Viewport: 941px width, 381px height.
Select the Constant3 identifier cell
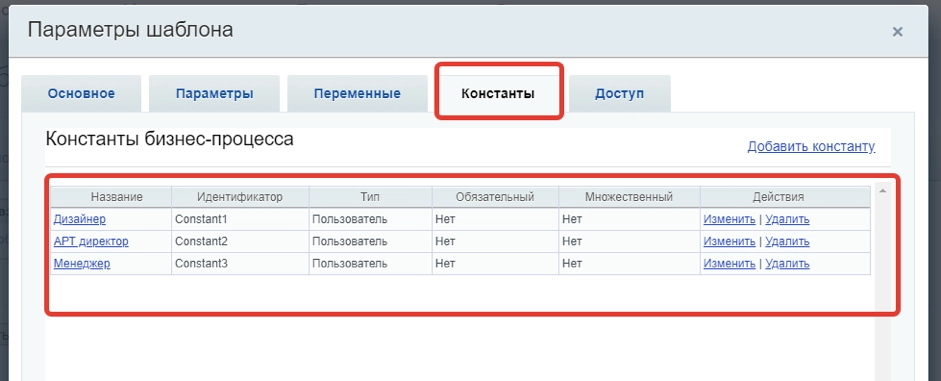click(x=240, y=263)
